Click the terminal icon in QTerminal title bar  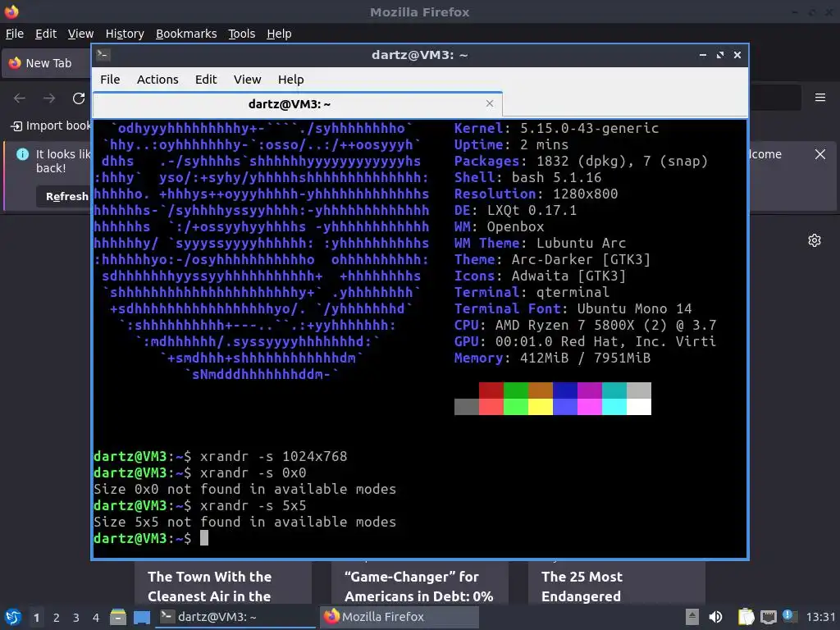point(103,55)
